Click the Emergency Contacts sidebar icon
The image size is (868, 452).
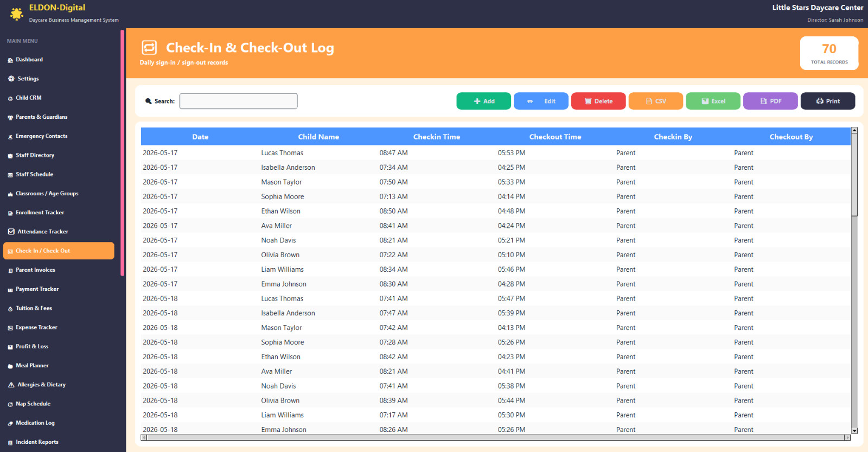(x=10, y=137)
